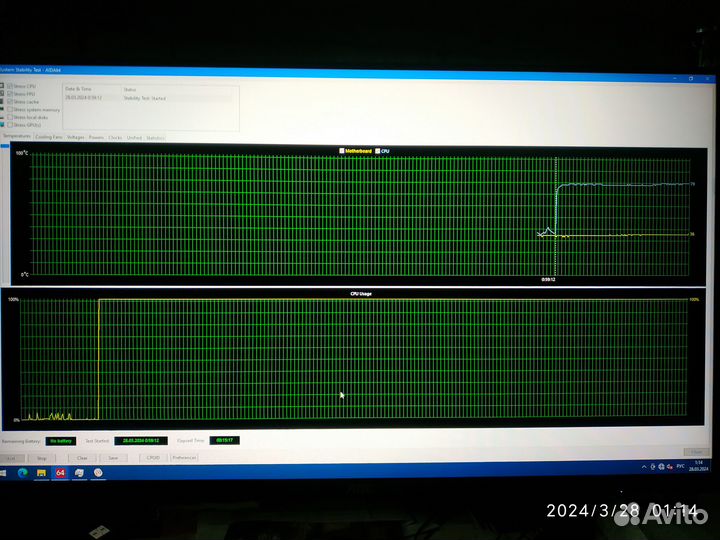Open AIDA64 from the taskbar

pos(60,472)
